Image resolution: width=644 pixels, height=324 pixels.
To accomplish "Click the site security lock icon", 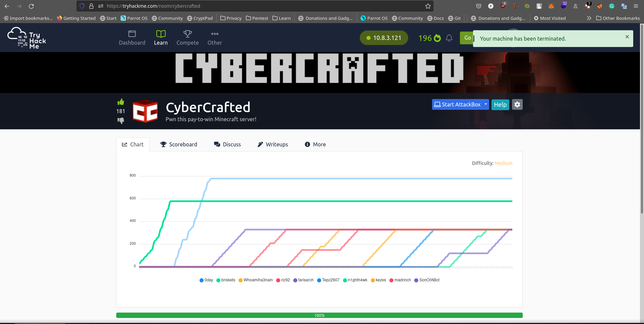I will [x=91, y=6].
